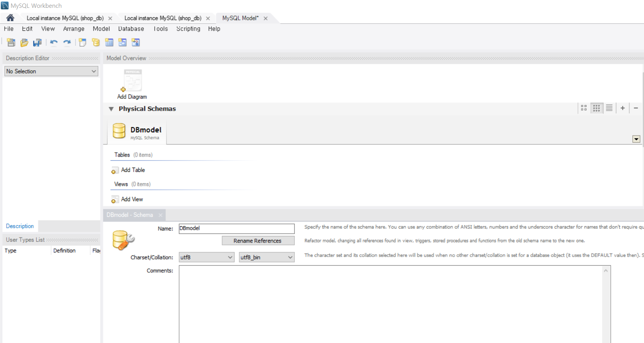Viewport: 644px width, 343px height.
Task: Click the Add Diagram label
Action: [x=132, y=97]
